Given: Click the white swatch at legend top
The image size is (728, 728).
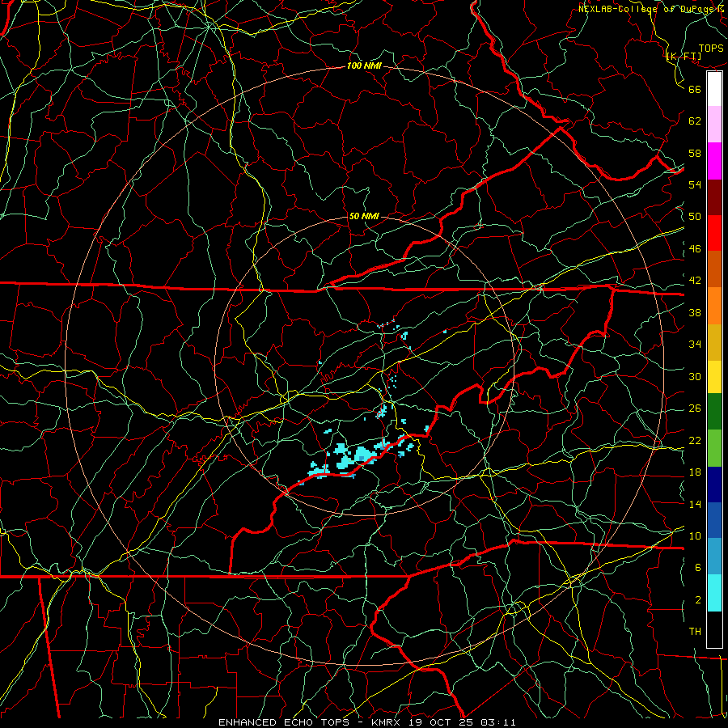Looking at the screenshot, I should pyautogui.click(x=714, y=89).
